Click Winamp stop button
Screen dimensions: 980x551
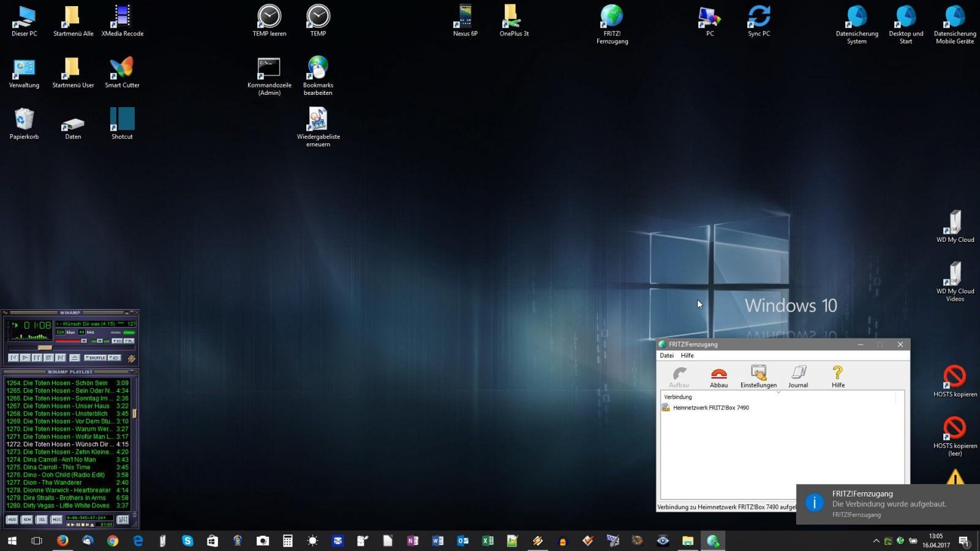click(48, 358)
